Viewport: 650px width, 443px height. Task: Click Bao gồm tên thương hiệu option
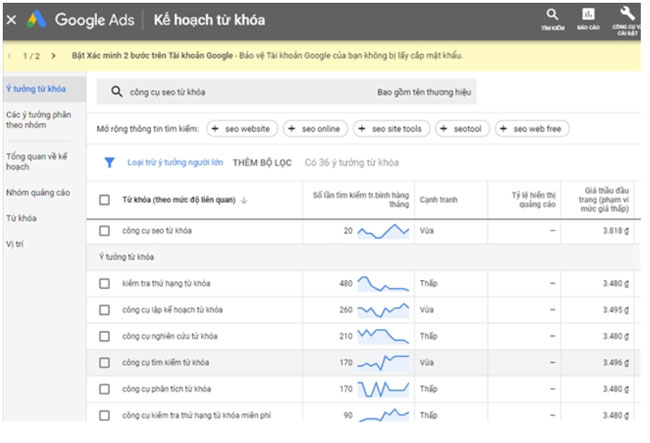[424, 92]
